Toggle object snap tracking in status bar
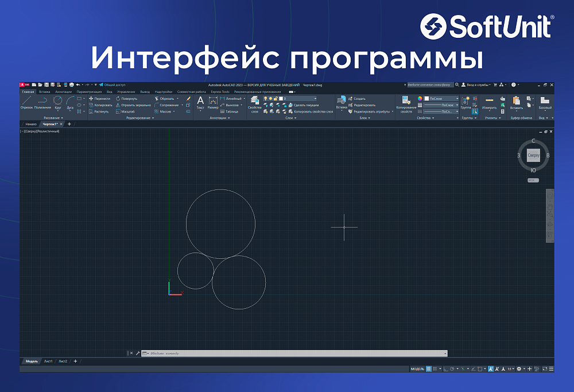Image resolution: width=574 pixels, height=392 pixels. (473, 368)
